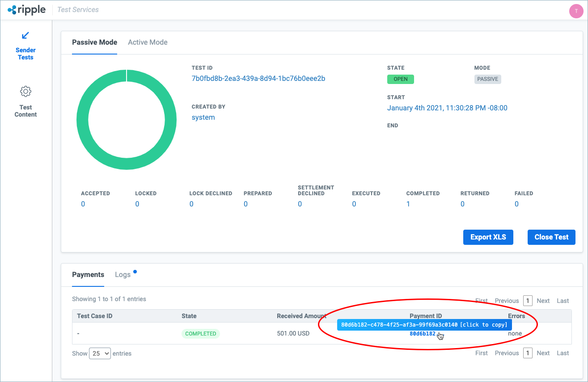The width and height of the screenshot is (588, 382).
Task: Click the Export XLS button
Action: point(488,237)
